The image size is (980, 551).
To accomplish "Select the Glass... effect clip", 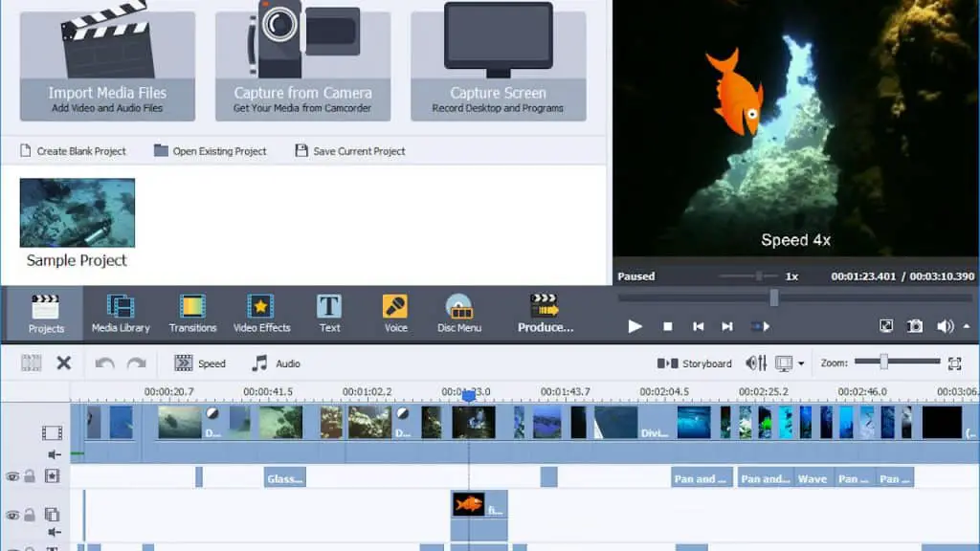I will 285,478.
